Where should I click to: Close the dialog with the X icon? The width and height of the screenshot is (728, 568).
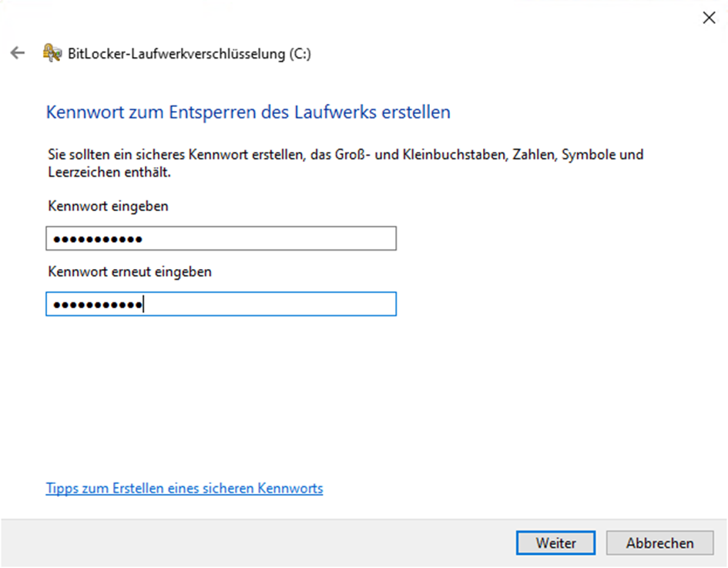click(x=709, y=18)
